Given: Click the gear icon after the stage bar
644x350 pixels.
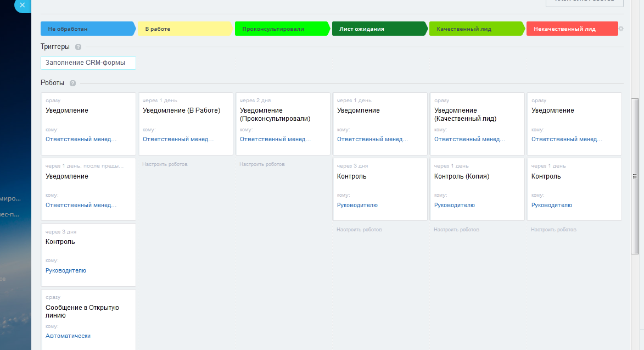Looking at the screenshot, I should pyautogui.click(x=621, y=29).
